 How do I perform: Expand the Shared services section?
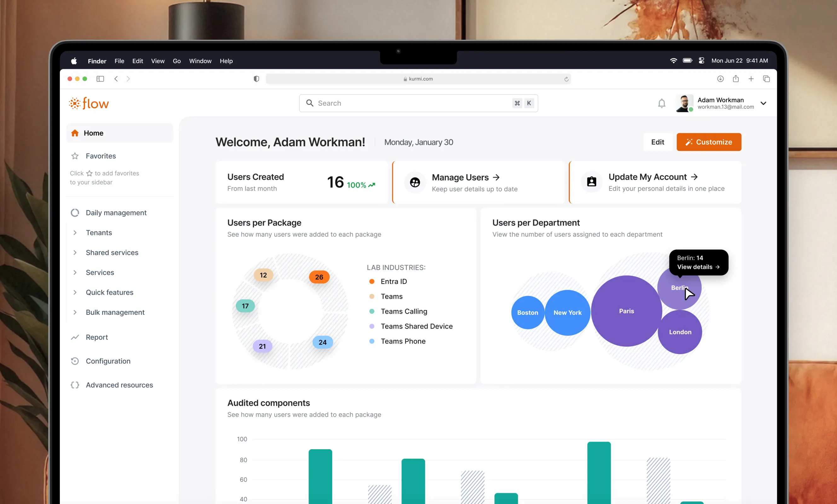point(75,252)
